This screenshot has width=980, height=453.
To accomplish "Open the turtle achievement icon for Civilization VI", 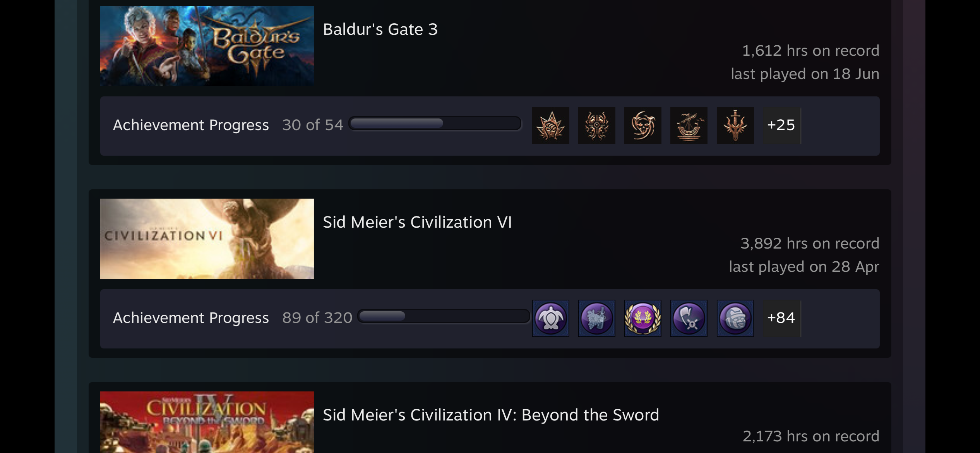I will tap(550, 318).
